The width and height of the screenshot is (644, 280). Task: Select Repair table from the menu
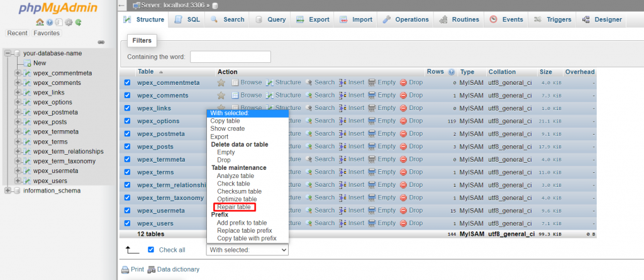(x=234, y=207)
